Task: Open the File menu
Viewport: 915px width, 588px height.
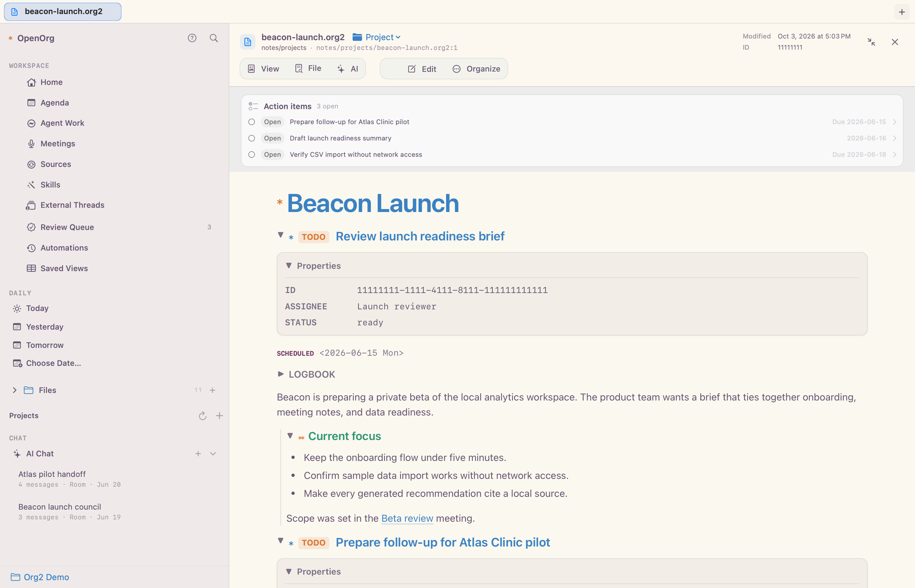Action: 308,69
